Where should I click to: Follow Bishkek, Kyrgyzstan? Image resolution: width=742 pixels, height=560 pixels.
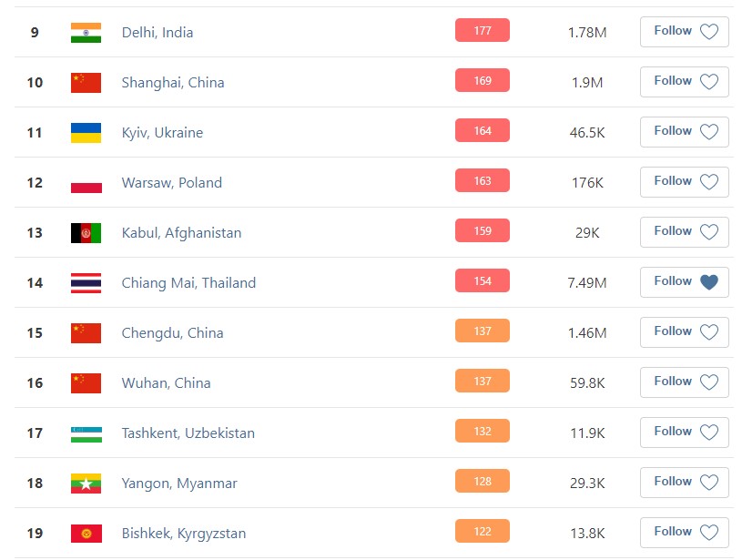coord(685,533)
